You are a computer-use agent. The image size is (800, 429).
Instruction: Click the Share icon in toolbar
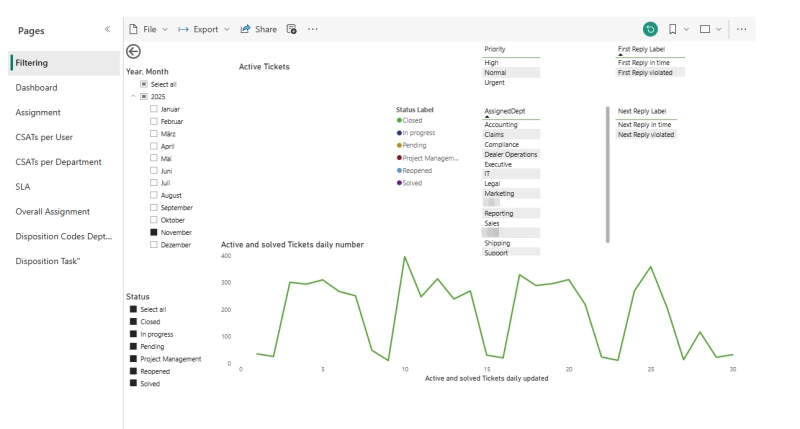pos(245,29)
